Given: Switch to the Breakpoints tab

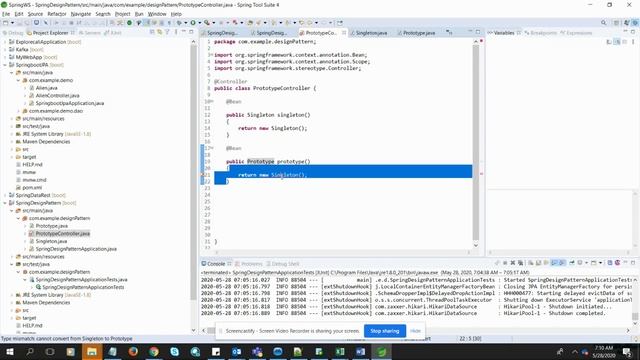Looking at the screenshot, I should 540,33.
